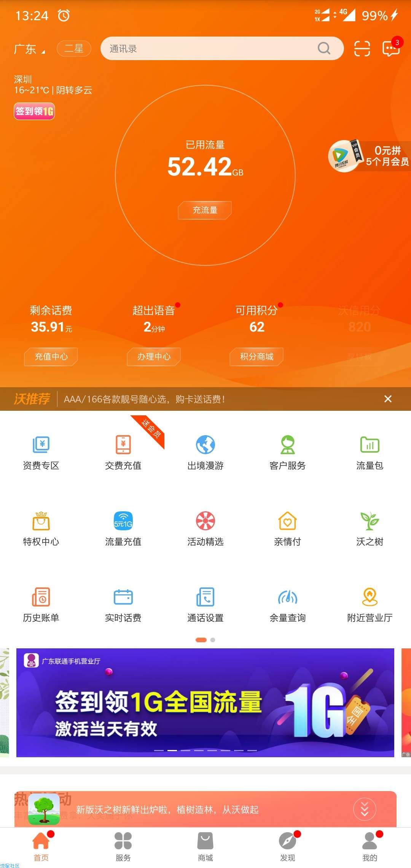The image size is (411, 868).
Task: Tap the 充流量 button
Action: point(205,210)
